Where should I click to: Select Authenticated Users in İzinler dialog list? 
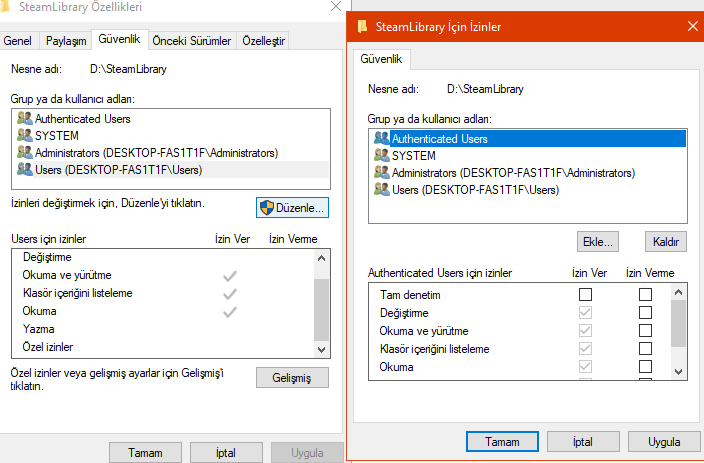click(x=528, y=138)
